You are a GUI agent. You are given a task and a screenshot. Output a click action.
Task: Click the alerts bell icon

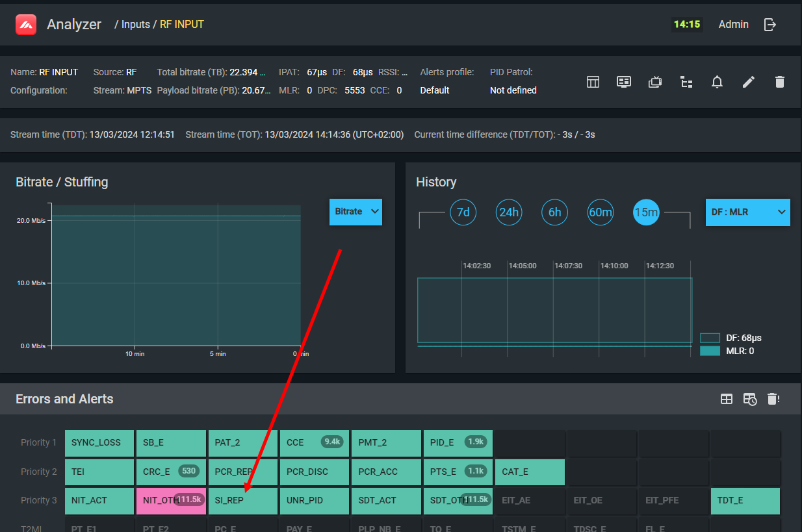717,82
